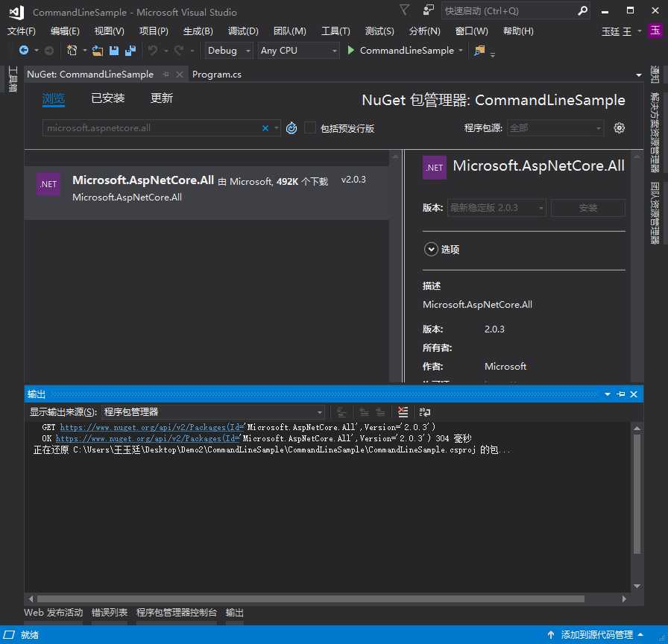The height and width of the screenshot is (644, 668).
Task: Click the refresh icon beside package search
Action: pyautogui.click(x=292, y=127)
